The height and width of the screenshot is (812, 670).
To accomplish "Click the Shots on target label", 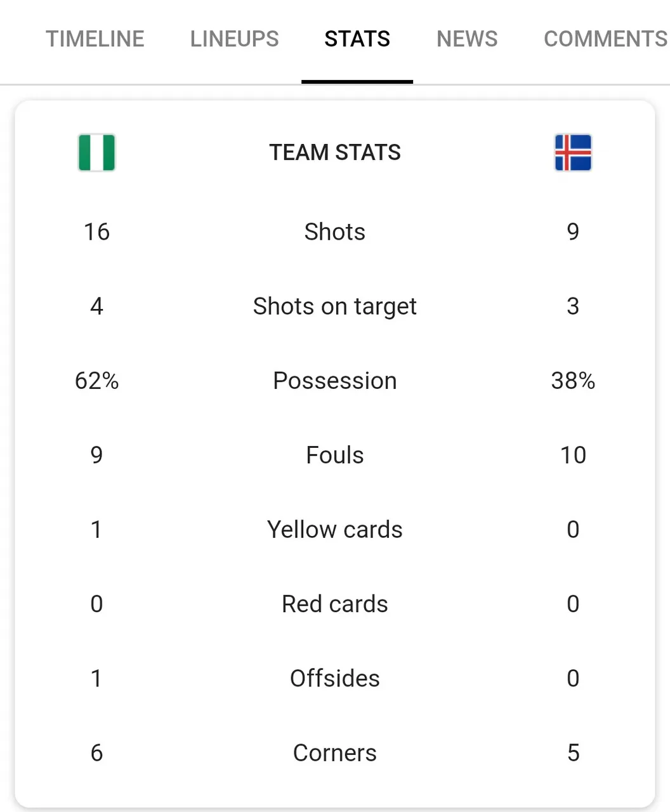I will pyautogui.click(x=335, y=306).
